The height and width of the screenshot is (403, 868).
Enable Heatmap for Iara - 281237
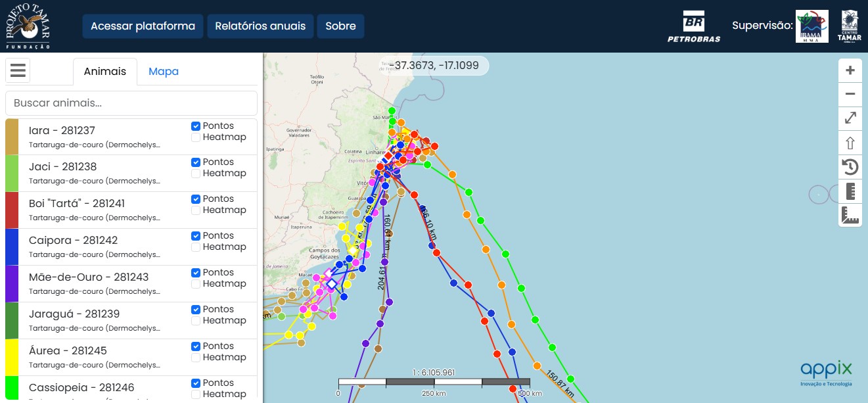[195, 137]
